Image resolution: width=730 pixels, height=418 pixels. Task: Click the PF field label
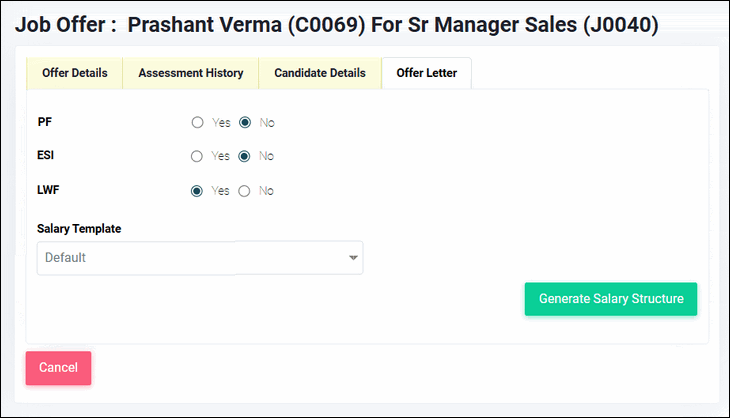pyautogui.click(x=44, y=122)
